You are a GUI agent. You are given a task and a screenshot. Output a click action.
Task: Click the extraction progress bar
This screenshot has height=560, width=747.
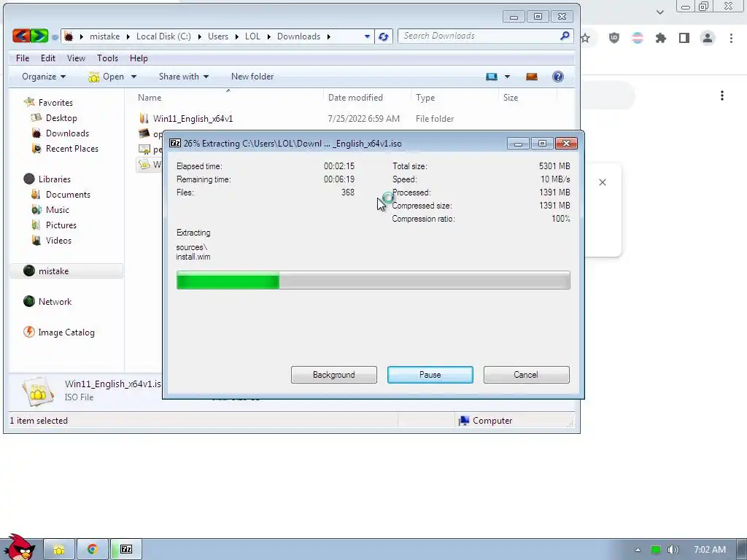click(x=373, y=280)
